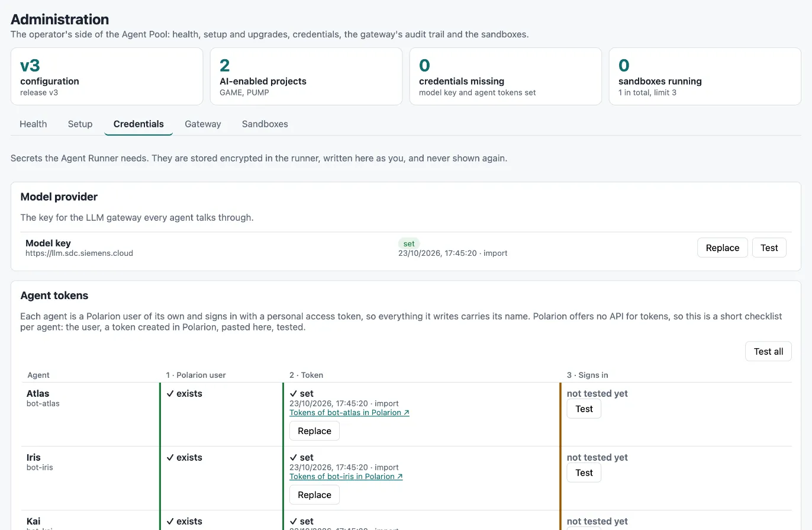812x530 pixels.
Task: Click the "2 · Token" column header
Action: [x=306, y=375]
